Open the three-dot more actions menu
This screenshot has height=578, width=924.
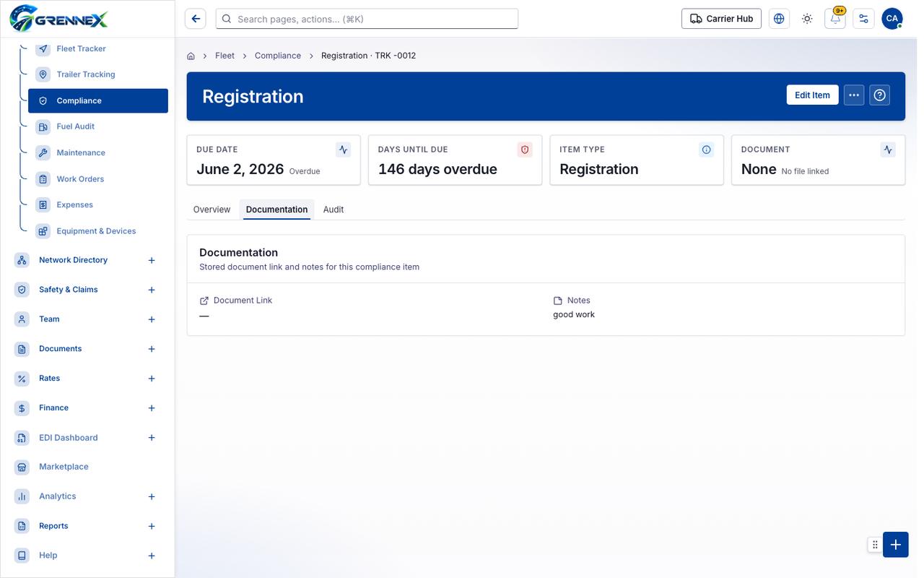tap(854, 95)
